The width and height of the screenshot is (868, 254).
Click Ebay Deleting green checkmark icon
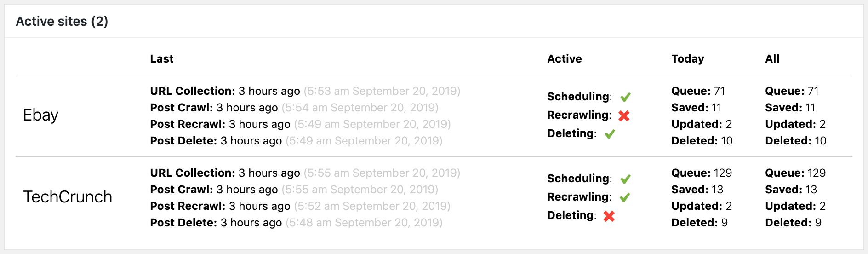pyautogui.click(x=610, y=134)
